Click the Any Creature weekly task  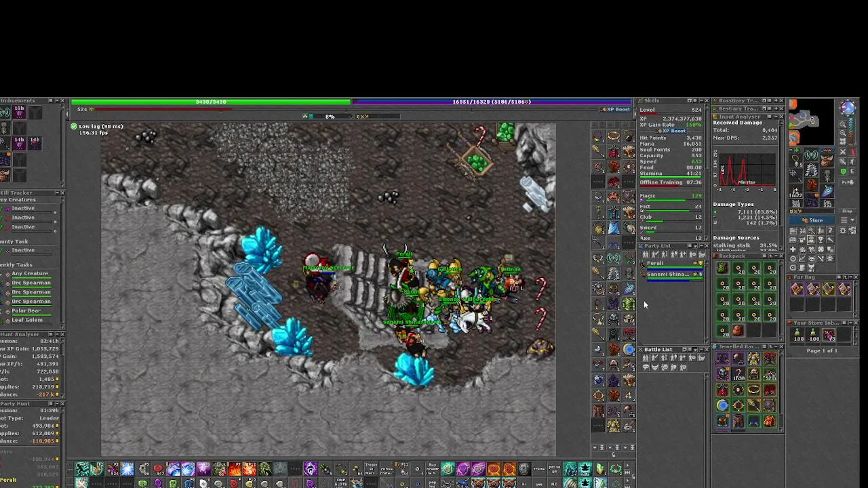point(30,274)
